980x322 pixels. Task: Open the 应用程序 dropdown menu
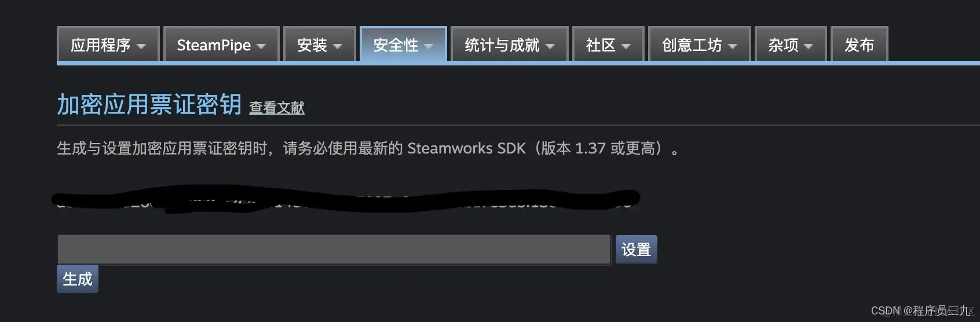(108, 44)
